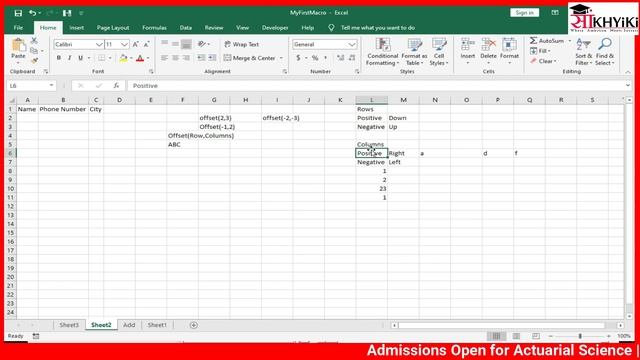
Task: Toggle Underline formatting
Action: coord(80,58)
